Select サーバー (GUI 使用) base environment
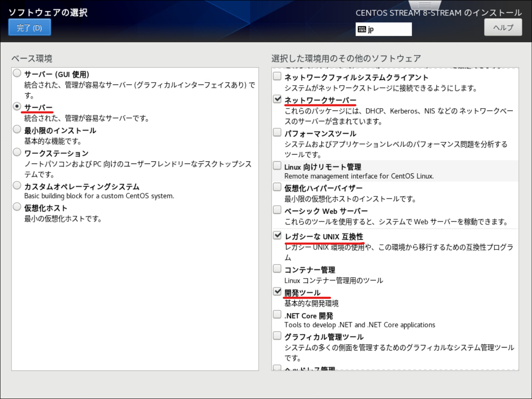The image size is (532, 399). tap(17, 73)
